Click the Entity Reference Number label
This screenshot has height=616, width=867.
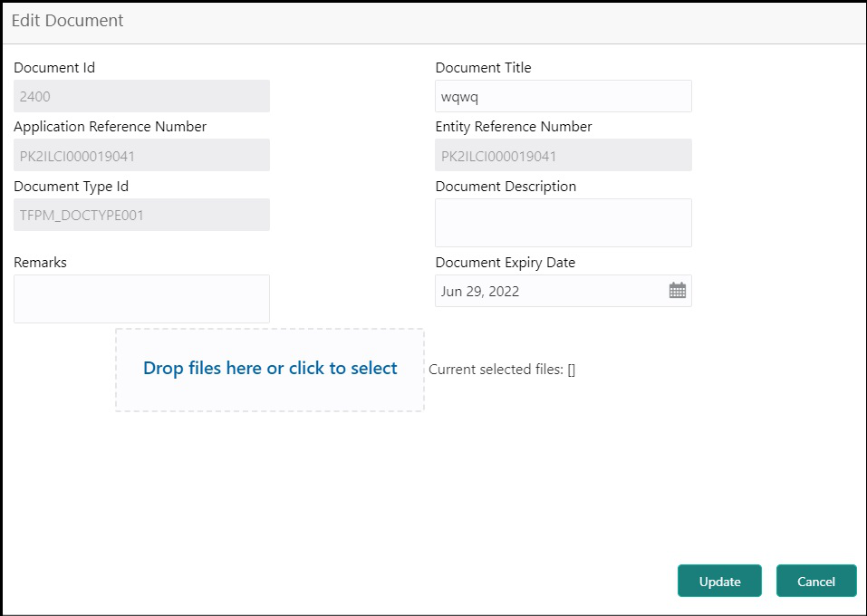pos(514,127)
